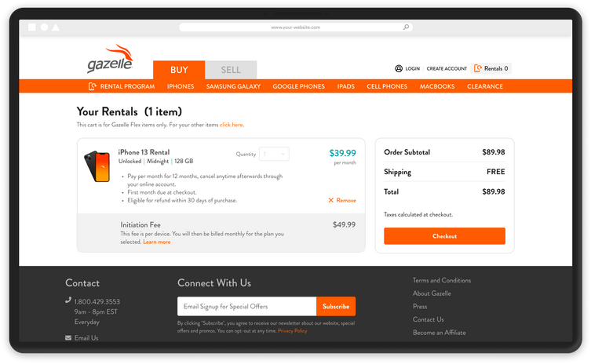
Task: Click the browser address bar
Action: (296, 27)
